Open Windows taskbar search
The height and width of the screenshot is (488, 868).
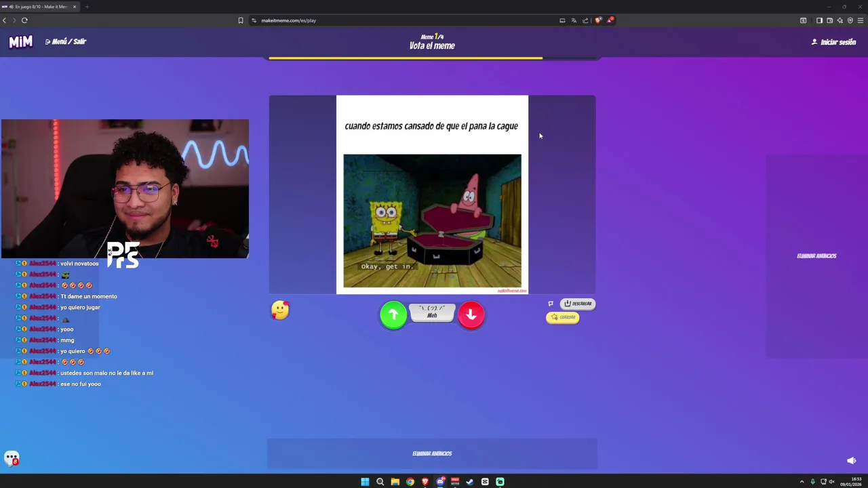pos(380,482)
